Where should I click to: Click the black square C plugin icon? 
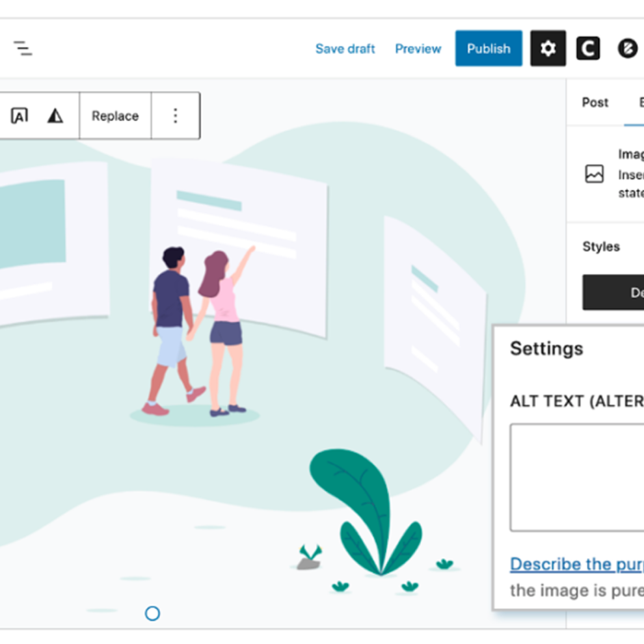pos(588,48)
